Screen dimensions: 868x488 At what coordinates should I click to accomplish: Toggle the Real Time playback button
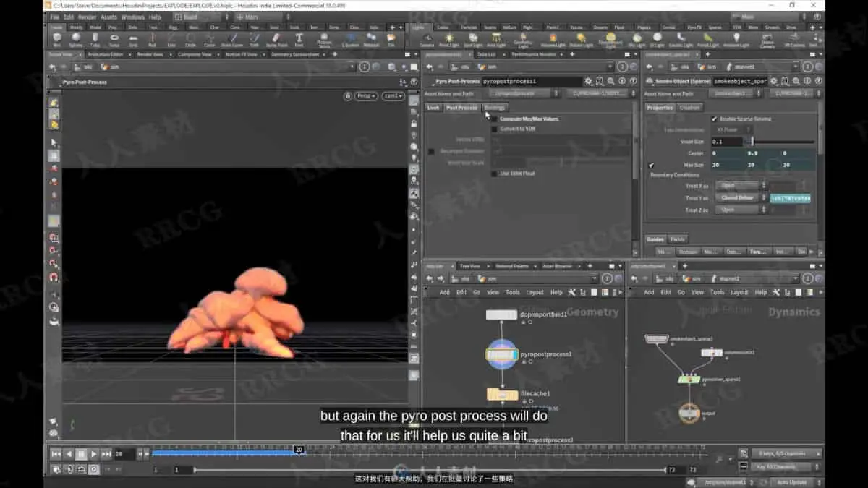(x=93, y=469)
